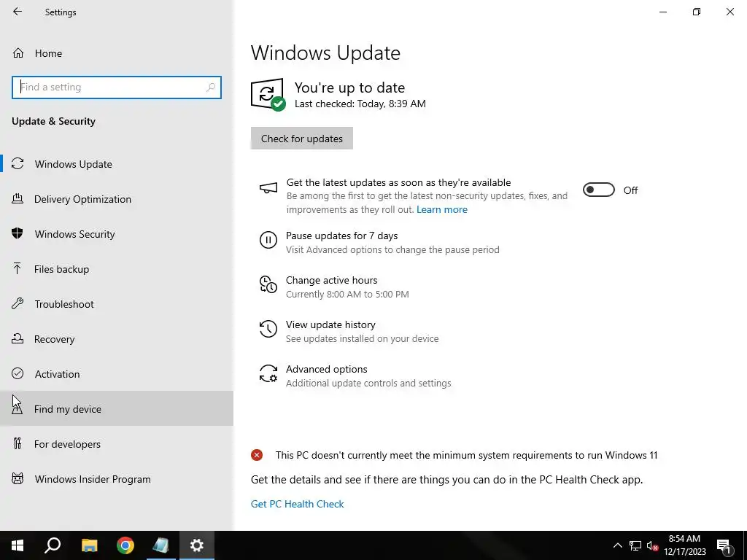This screenshot has width=747, height=560.
Task: Go to Windows Security page
Action: [117, 234]
